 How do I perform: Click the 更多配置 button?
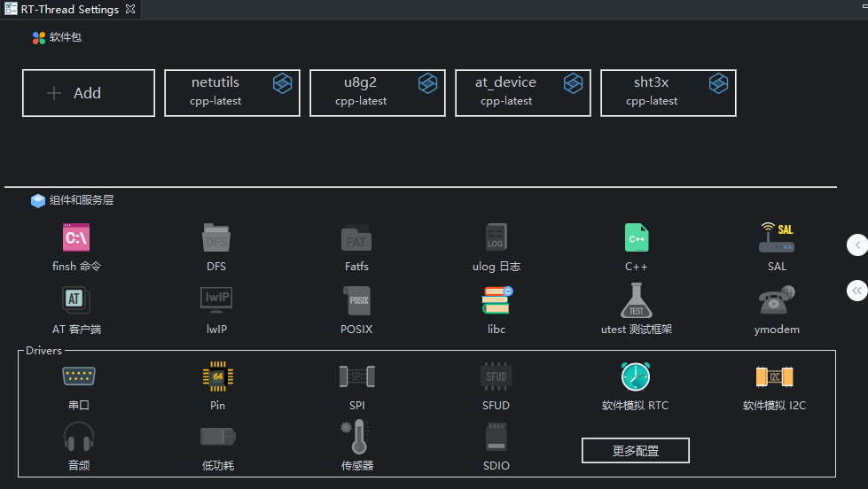click(x=636, y=450)
